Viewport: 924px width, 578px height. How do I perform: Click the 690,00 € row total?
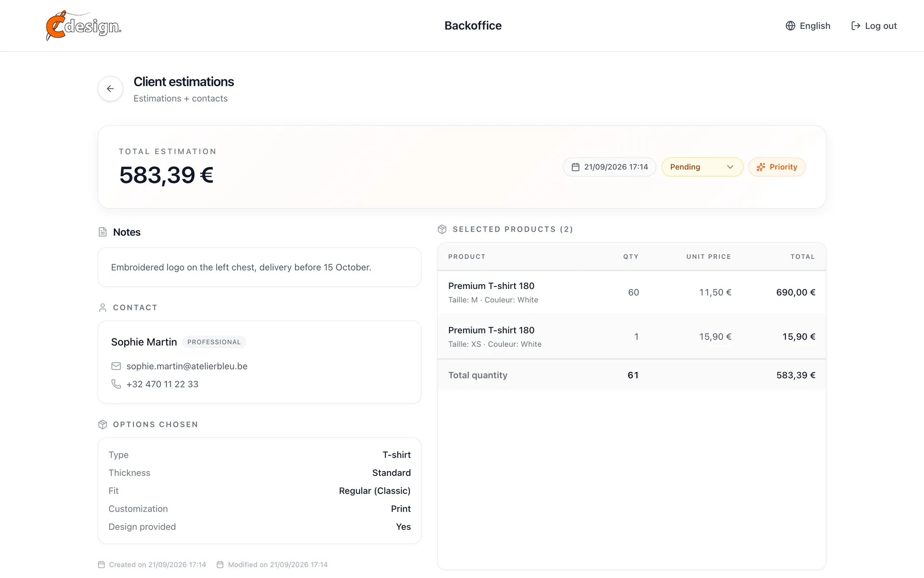click(796, 292)
